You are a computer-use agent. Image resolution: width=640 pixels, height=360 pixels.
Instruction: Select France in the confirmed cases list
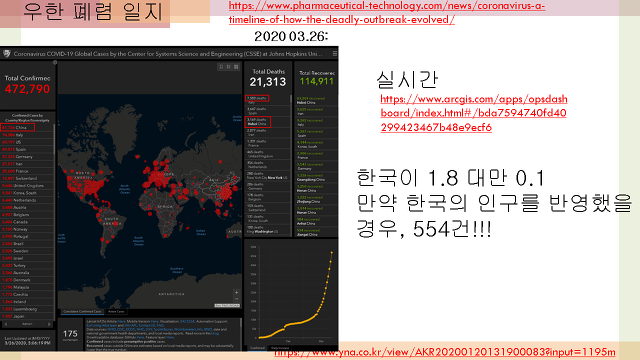pos(27,171)
